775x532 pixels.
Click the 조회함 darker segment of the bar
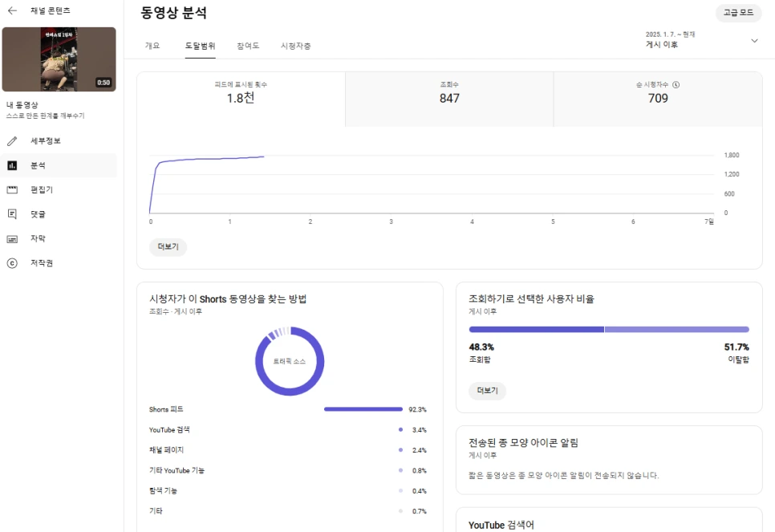coord(536,329)
